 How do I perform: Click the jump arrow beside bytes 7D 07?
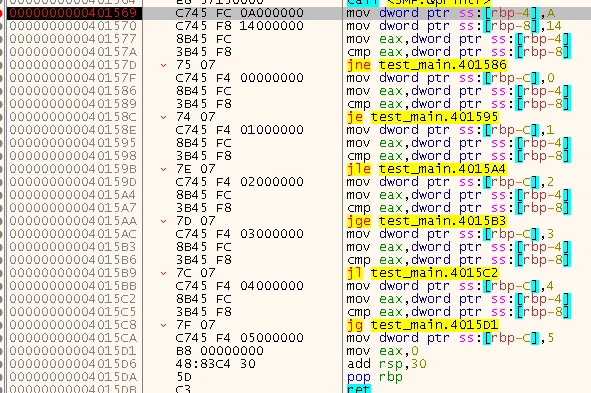[x=164, y=221]
